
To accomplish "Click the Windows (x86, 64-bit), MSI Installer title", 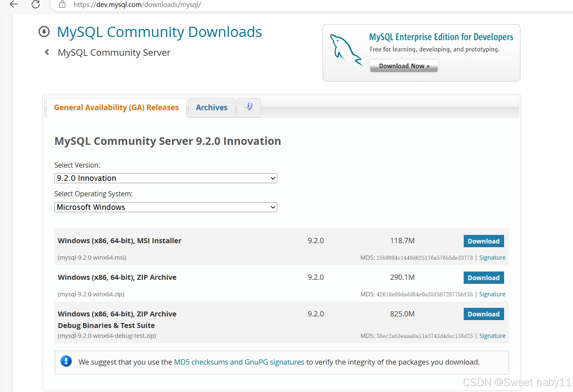I will pyautogui.click(x=119, y=241).
